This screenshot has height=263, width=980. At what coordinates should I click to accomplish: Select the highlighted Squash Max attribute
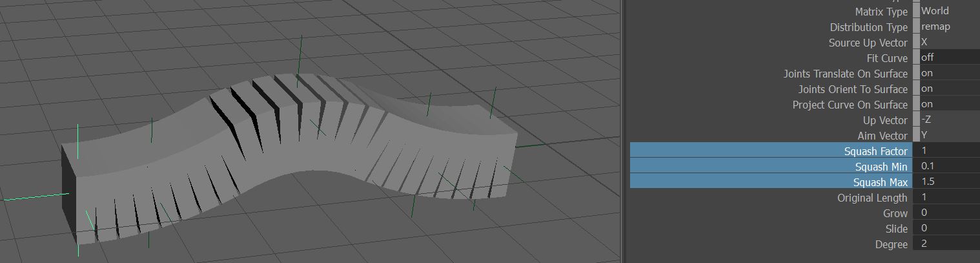pyautogui.click(x=771, y=182)
